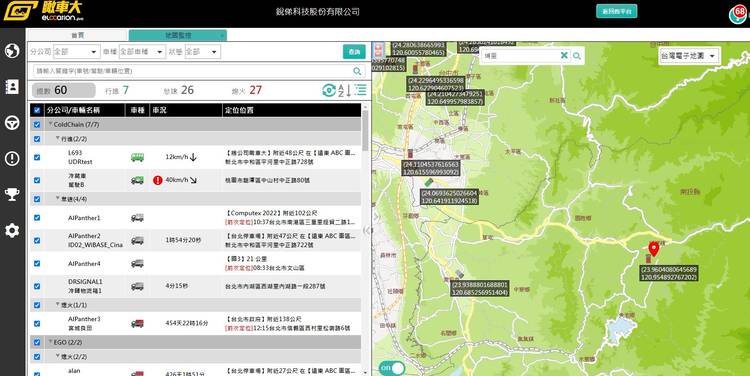This screenshot has height=376, width=750.
Task: Click green bus icon of L693 row
Action: 137,157
